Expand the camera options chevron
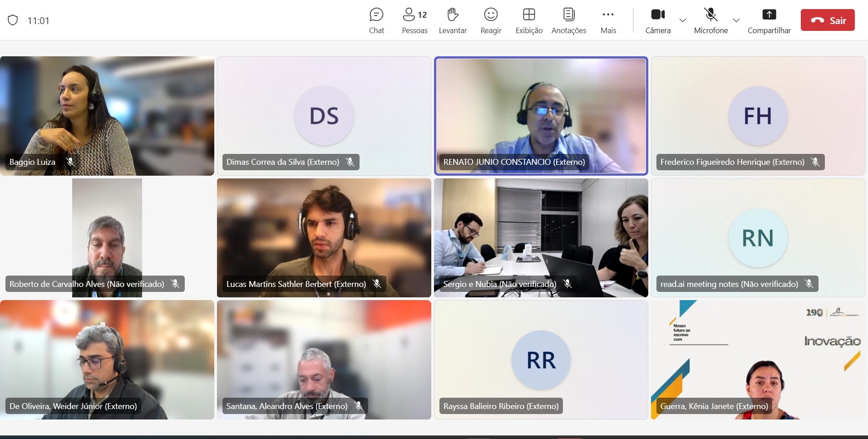868x439 pixels. point(682,20)
